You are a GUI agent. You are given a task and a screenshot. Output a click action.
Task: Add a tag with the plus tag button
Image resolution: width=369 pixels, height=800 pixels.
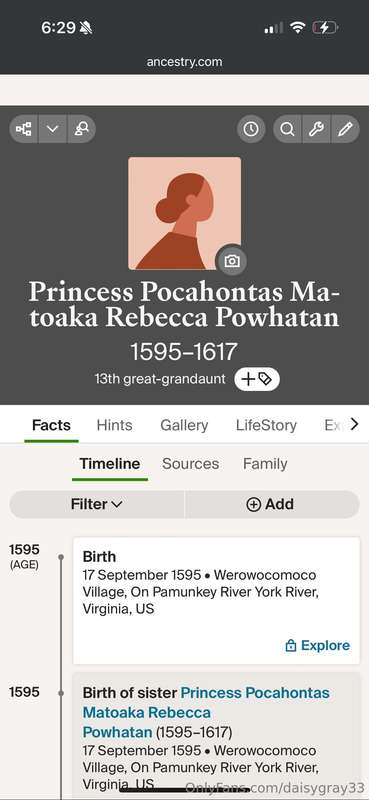[x=257, y=379]
